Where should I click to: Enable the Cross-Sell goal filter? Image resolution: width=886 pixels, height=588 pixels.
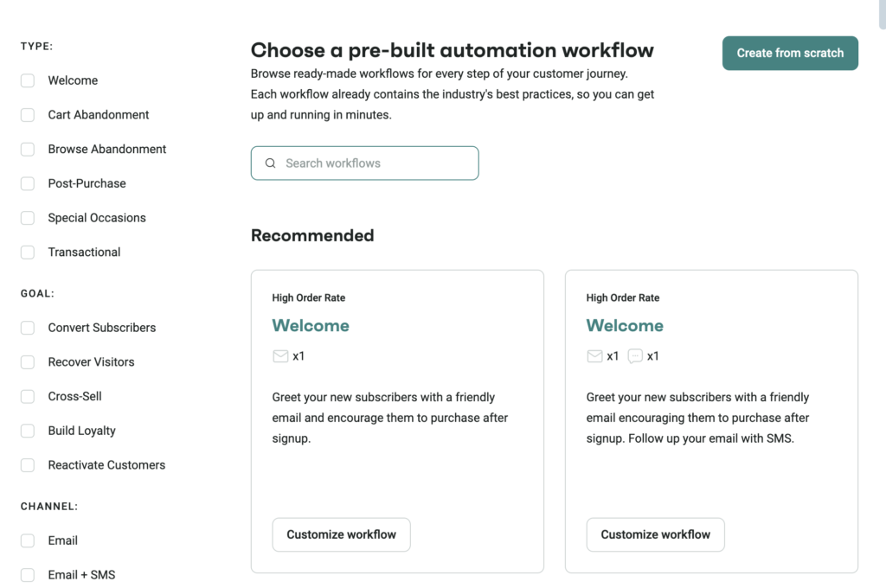click(x=28, y=397)
